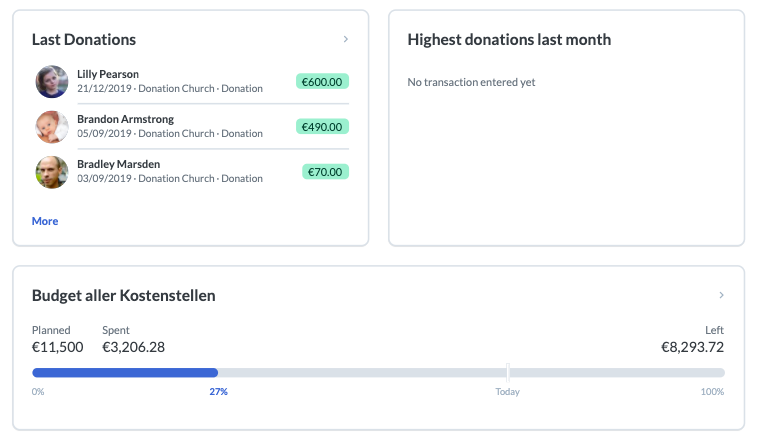The width and height of the screenshot is (759, 446).
Task: Click the €600.00 amount badge
Action: [322, 82]
